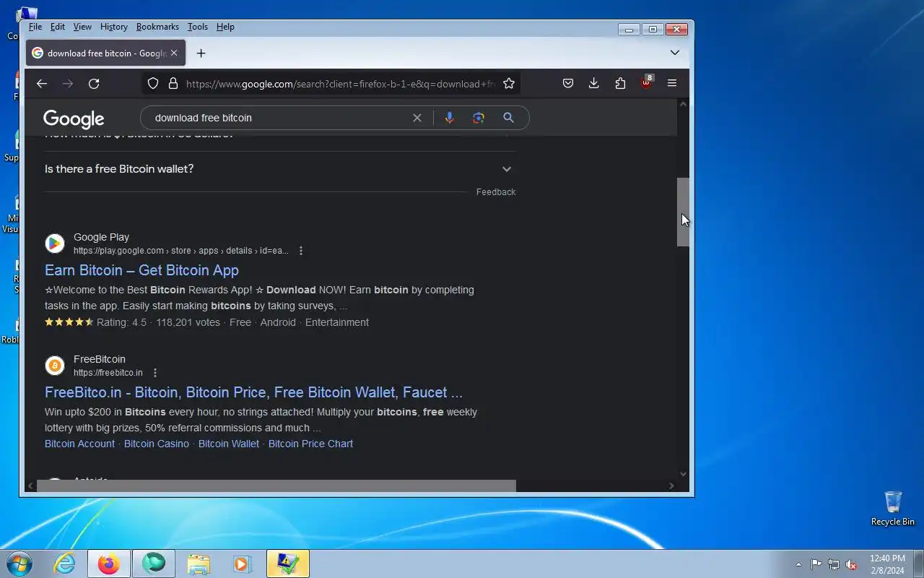Focus the Firefox URL address bar
This screenshot has width=924, height=578.
click(x=339, y=84)
